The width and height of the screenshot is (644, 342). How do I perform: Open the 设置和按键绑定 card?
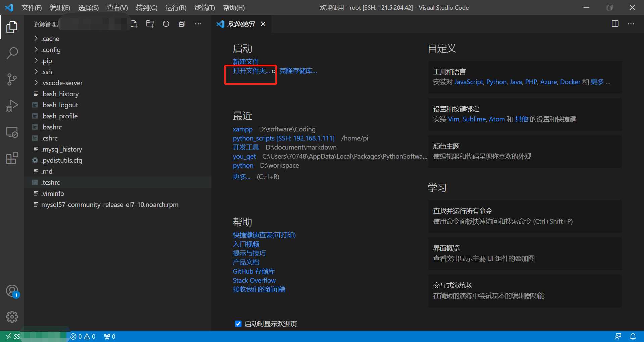(525, 114)
